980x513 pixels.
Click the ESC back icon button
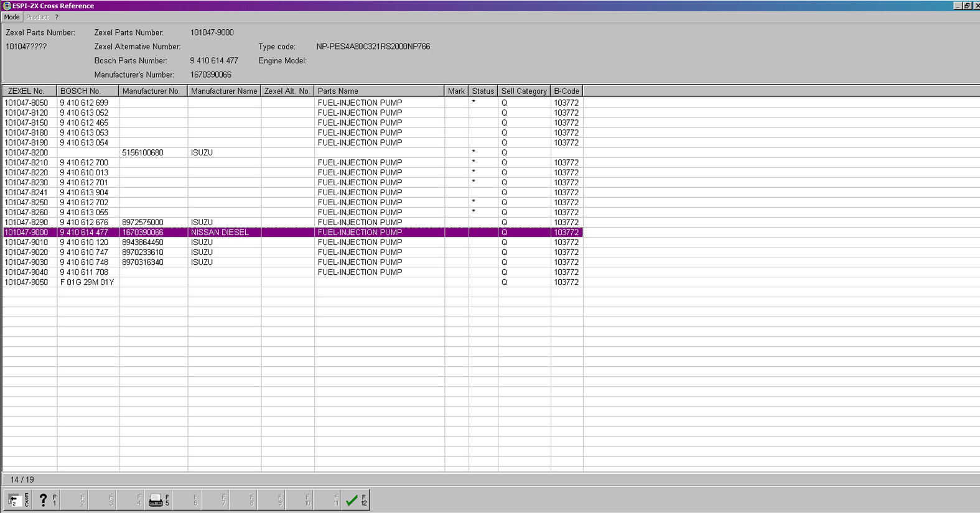[x=17, y=500]
